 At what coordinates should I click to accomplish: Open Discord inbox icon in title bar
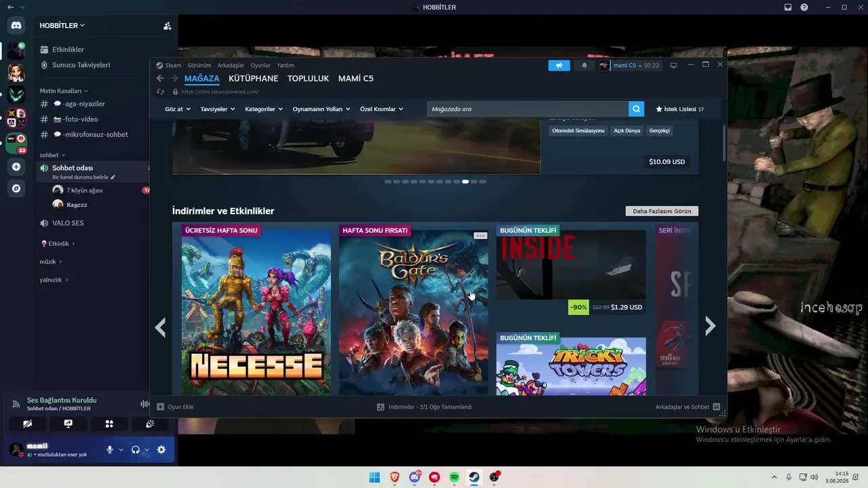pos(788,7)
